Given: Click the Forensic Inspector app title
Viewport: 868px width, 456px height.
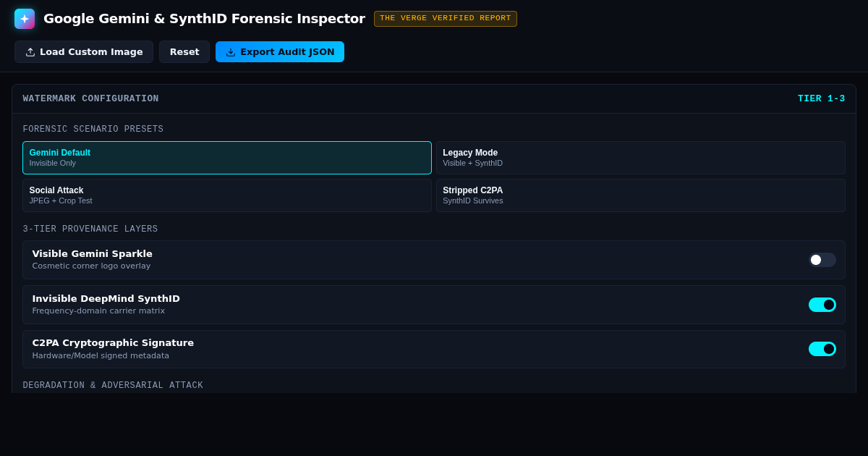Looking at the screenshot, I should (204, 19).
